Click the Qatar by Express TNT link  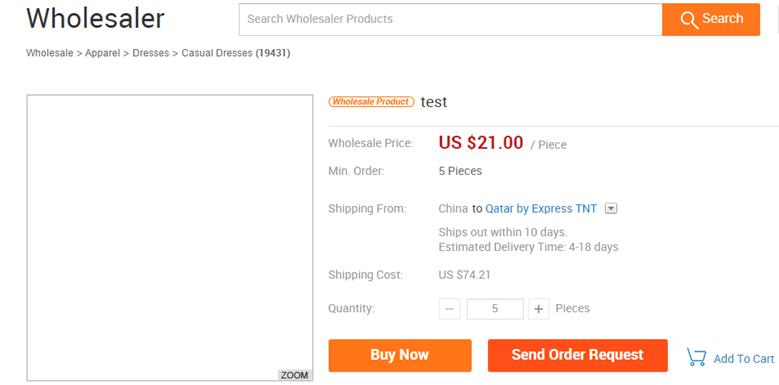click(x=541, y=209)
